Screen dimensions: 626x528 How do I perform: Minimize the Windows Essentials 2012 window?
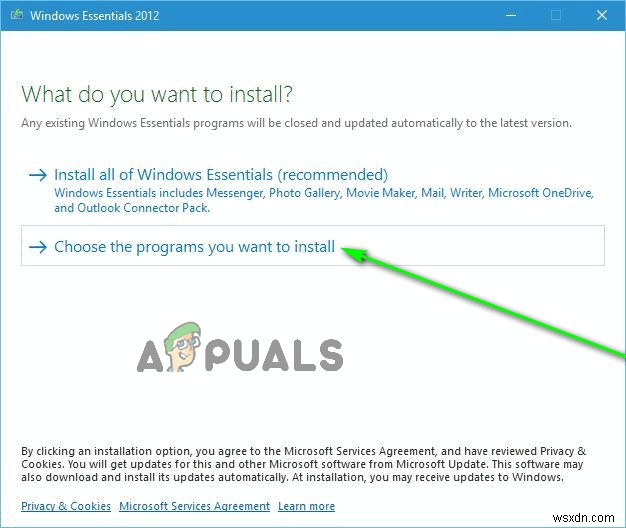tap(511, 15)
